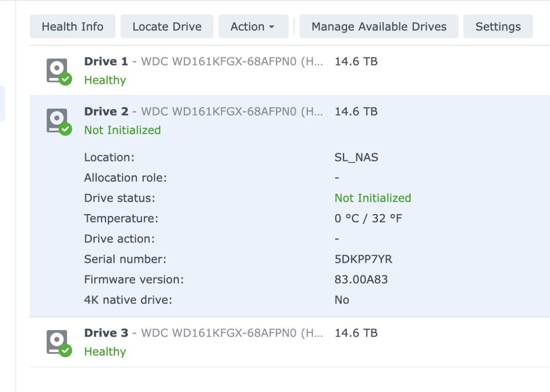The height and width of the screenshot is (392, 550).
Task: Collapse the expanded Drive 2 row
Action: point(203,112)
